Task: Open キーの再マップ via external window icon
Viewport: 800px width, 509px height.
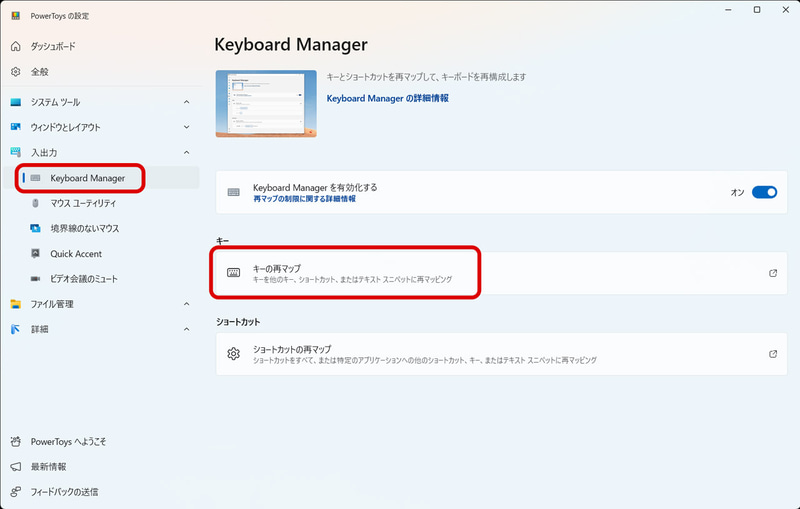Action: point(773,273)
